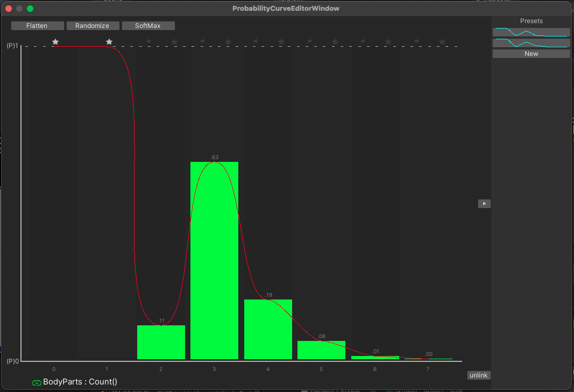Toggle the lock icon above bar 4
574x392 pixels.
click(256, 40)
